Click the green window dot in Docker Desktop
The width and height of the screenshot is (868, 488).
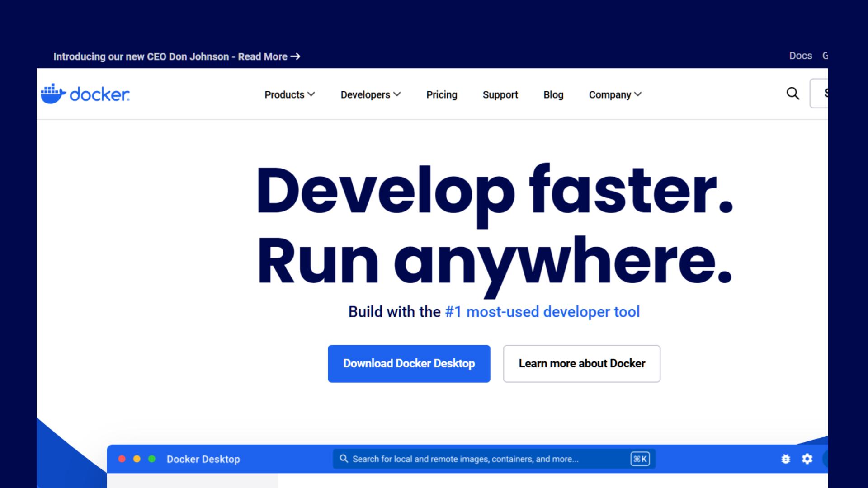pos(152,459)
